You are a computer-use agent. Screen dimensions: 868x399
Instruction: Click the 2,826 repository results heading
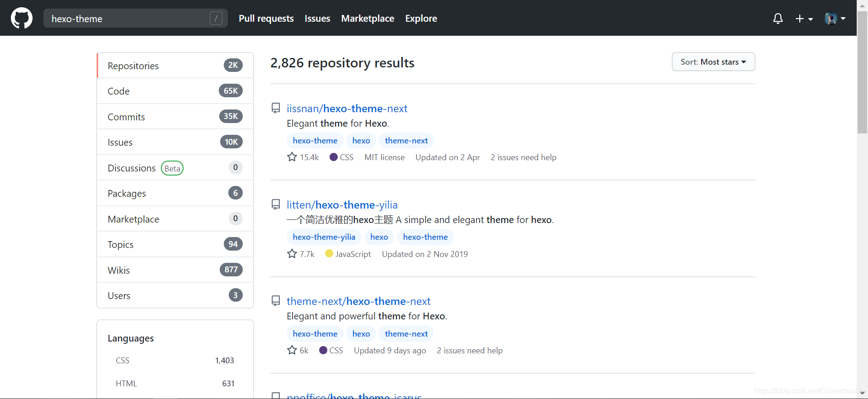[342, 63]
